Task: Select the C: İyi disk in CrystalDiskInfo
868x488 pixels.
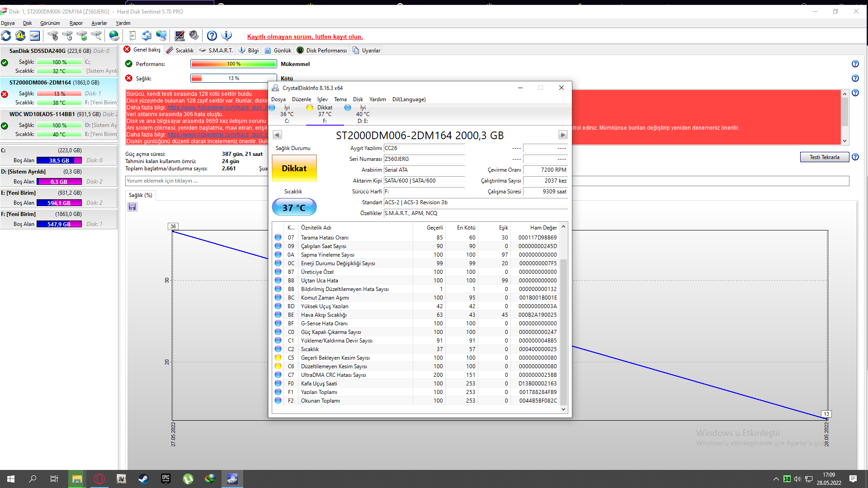Action: [286, 114]
